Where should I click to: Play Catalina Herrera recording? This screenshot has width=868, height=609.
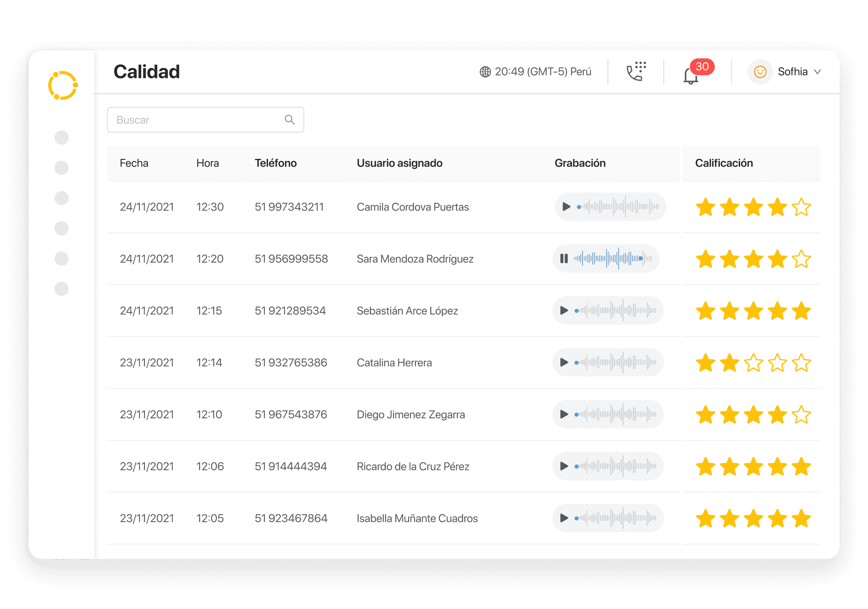(x=564, y=362)
